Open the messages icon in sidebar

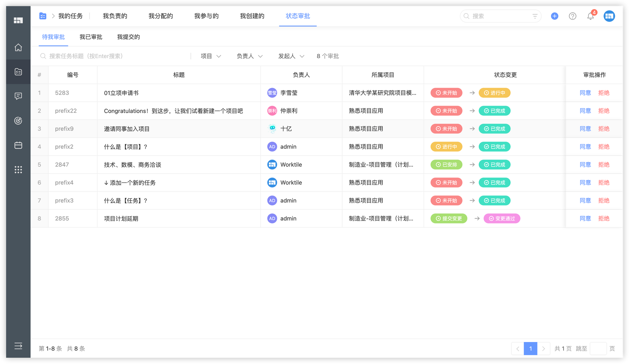[x=18, y=96]
